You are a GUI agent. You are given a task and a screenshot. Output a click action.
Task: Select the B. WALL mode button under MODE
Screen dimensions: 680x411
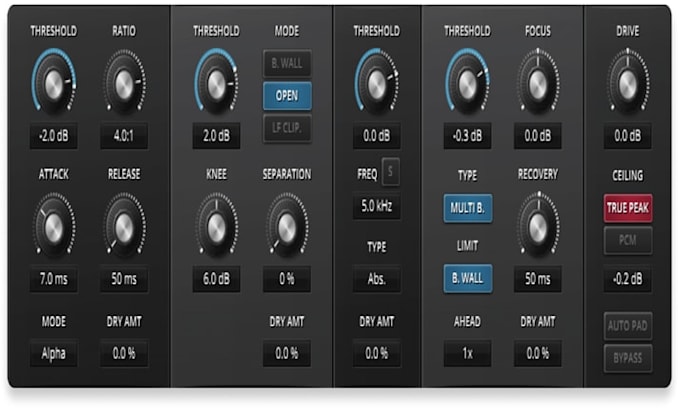pos(287,64)
